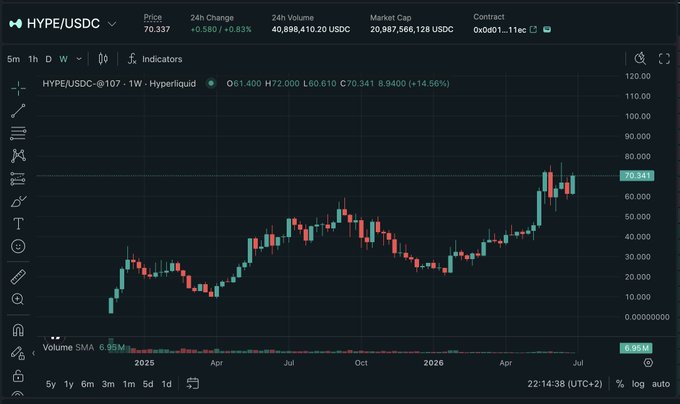Open chart settings gear near time axis
Viewport: 680px width, 404px height.
(648, 362)
